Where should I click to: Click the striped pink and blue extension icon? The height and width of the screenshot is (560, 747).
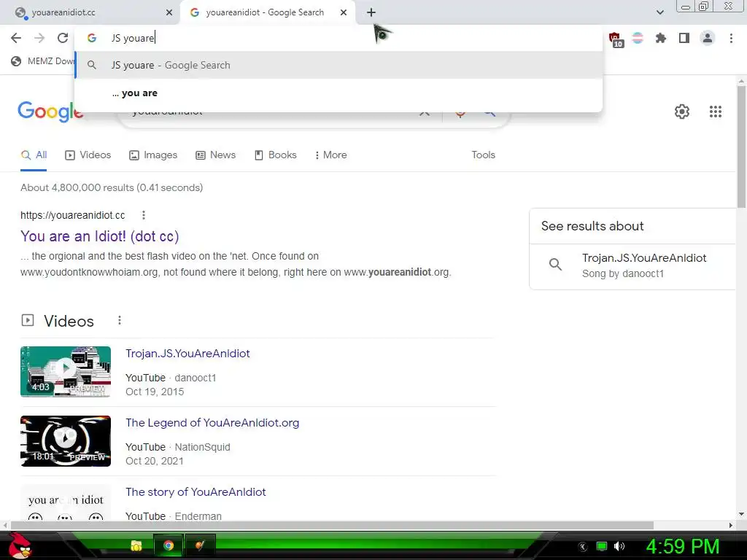tap(638, 38)
